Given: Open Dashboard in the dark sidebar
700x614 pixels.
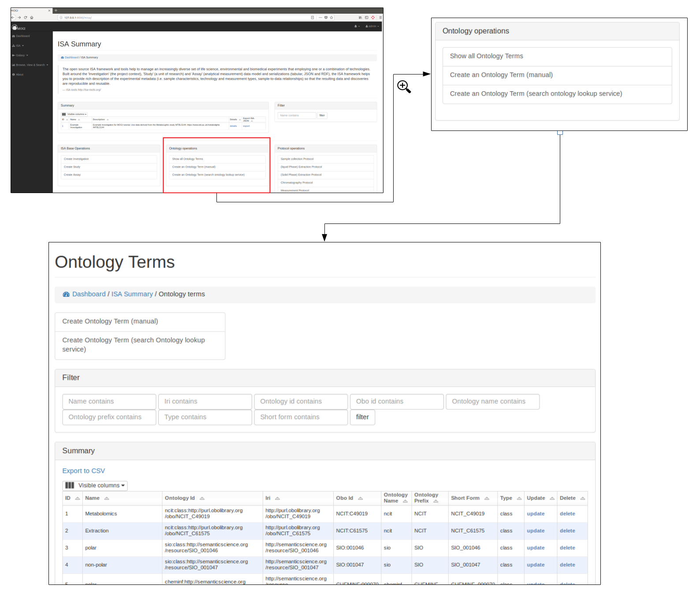Looking at the screenshot, I should coord(21,36).
